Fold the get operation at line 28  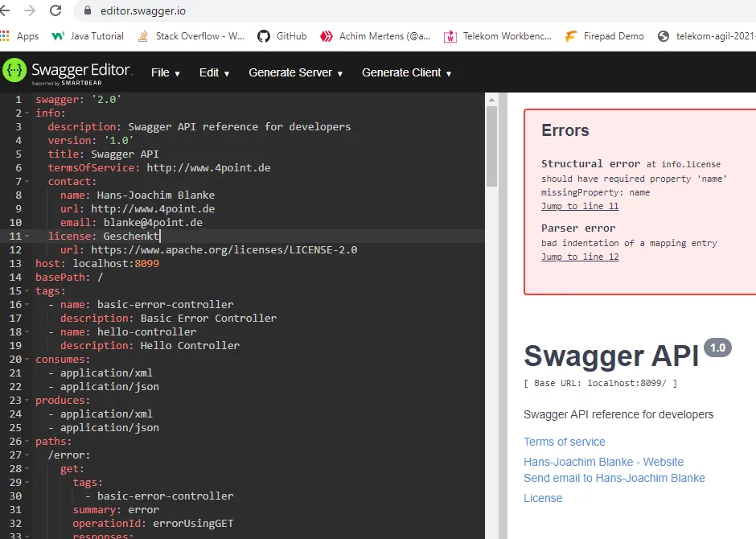pyautogui.click(x=27, y=469)
